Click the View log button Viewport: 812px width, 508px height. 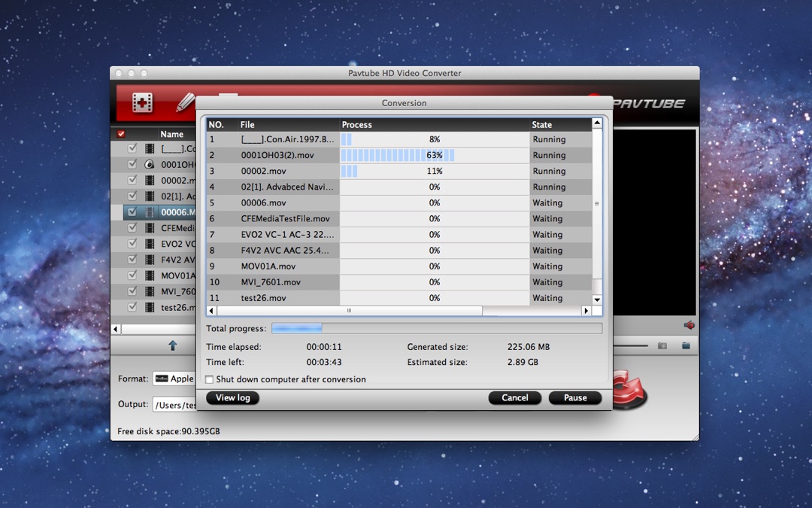(x=232, y=397)
